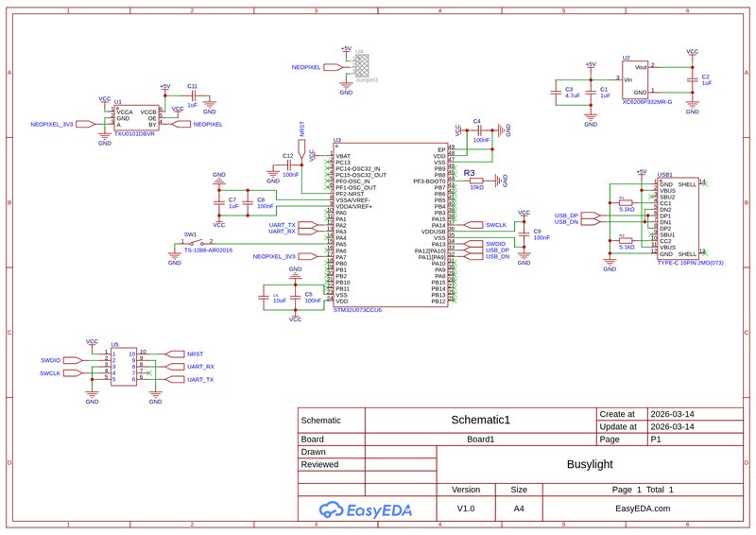The image size is (756, 535).
Task: Click the Create at date 2026-03-14
Action: point(672,414)
